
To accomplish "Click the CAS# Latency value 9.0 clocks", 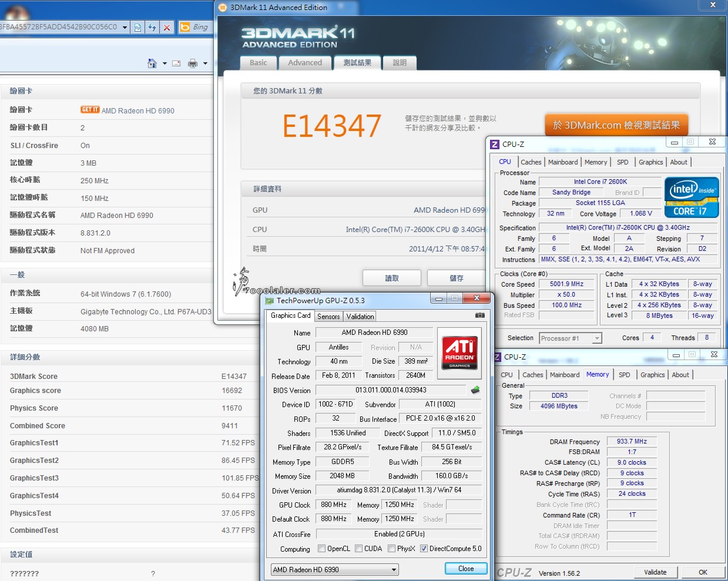I will (632, 462).
